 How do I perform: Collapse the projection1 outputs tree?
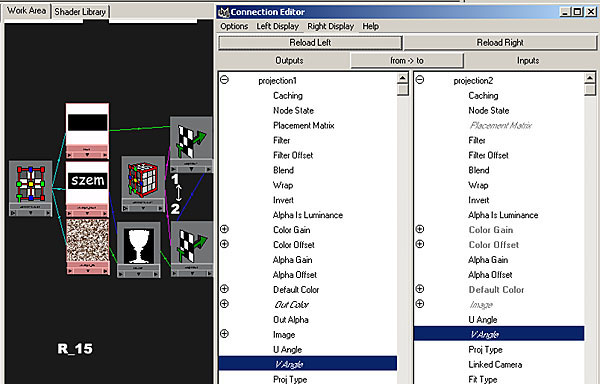click(x=225, y=80)
